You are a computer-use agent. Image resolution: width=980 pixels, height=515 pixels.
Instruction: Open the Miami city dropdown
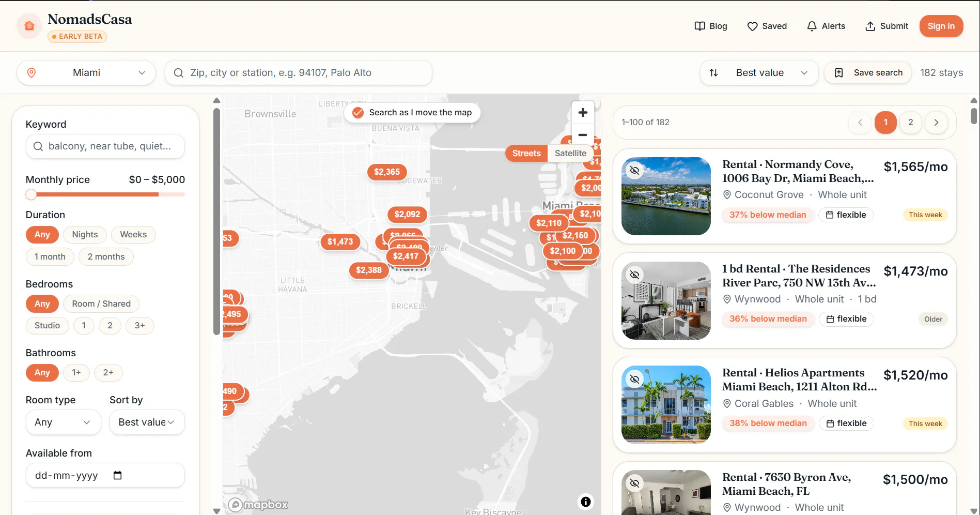click(86, 73)
